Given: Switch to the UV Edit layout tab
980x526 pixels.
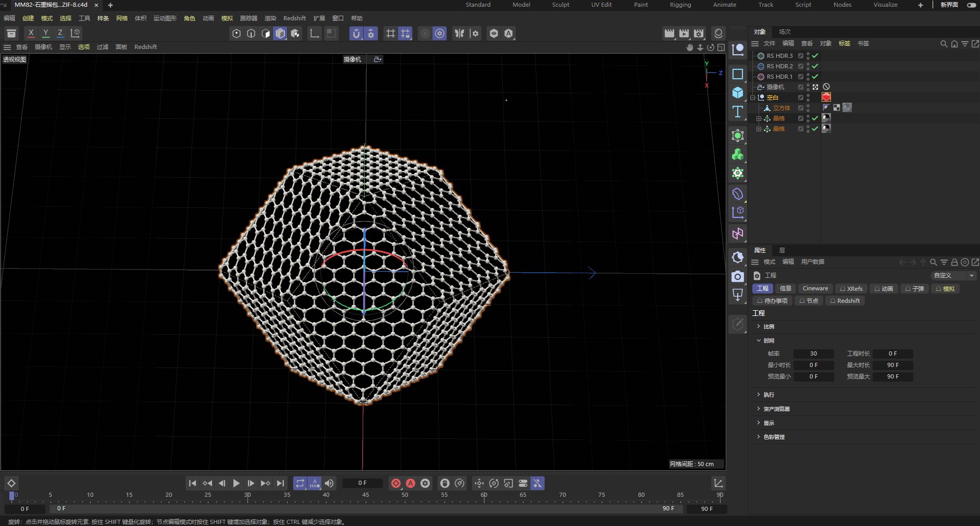Looking at the screenshot, I should coord(601,5).
